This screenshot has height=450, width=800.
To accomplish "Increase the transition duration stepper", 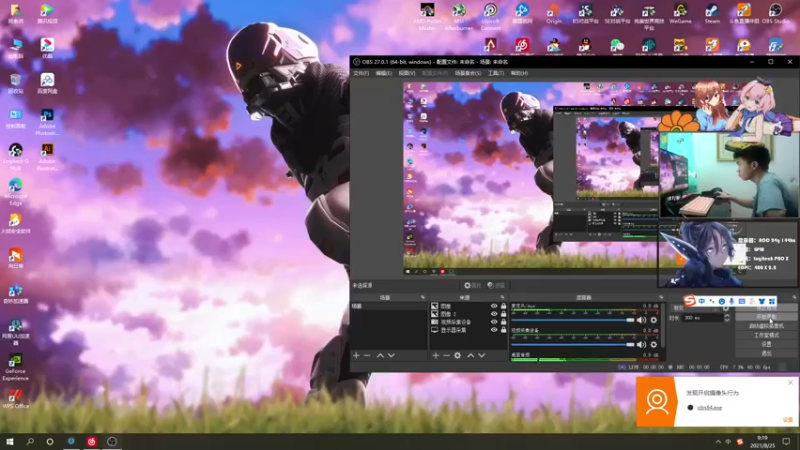I will click(727, 315).
